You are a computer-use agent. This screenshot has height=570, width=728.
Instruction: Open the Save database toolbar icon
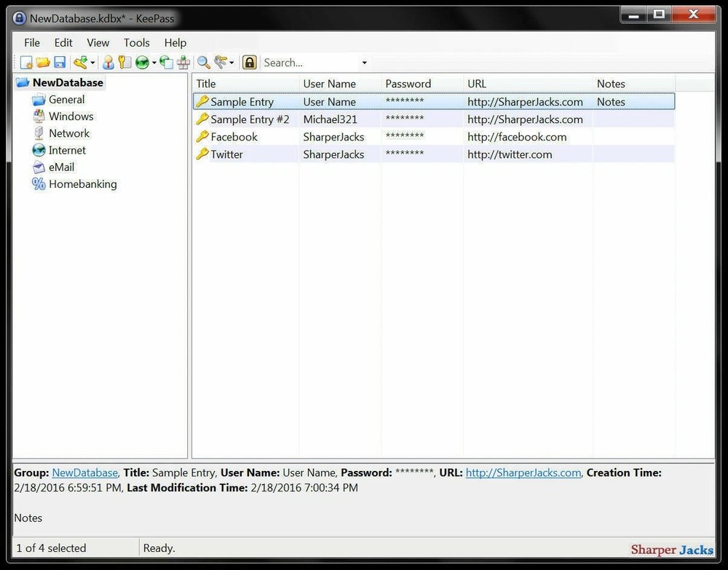coord(60,62)
